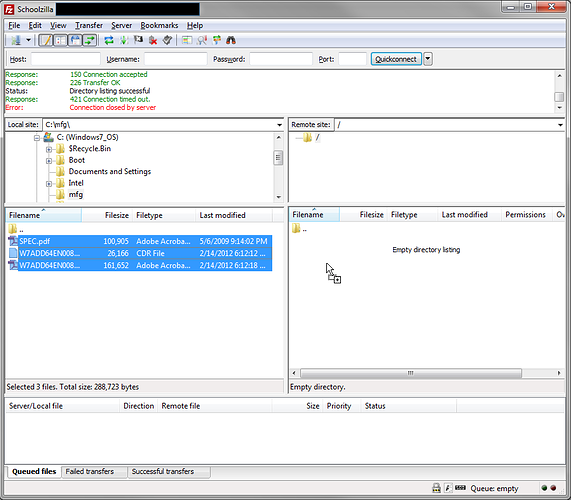Open directory listing filters icon
Viewport: 571px width, 500px height.
coord(187,40)
